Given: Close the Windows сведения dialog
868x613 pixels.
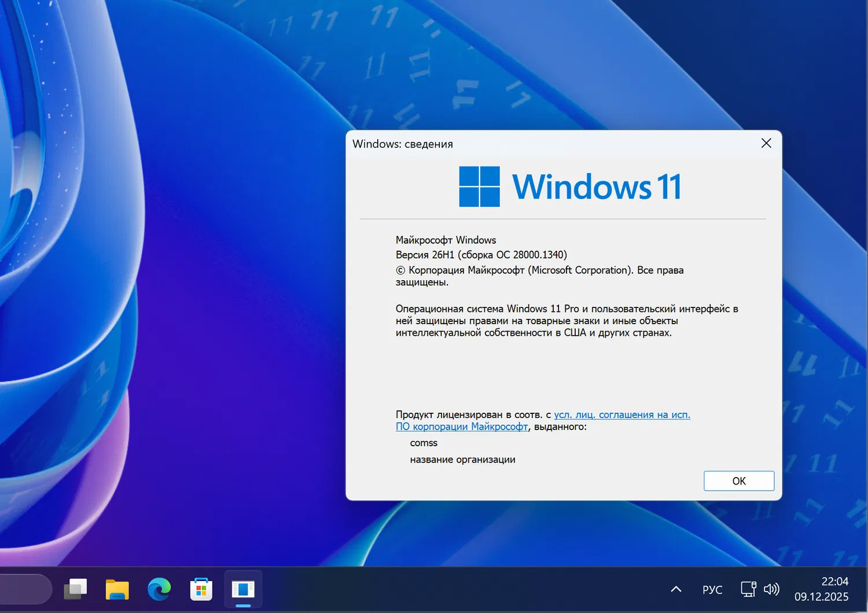Looking at the screenshot, I should (766, 143).
